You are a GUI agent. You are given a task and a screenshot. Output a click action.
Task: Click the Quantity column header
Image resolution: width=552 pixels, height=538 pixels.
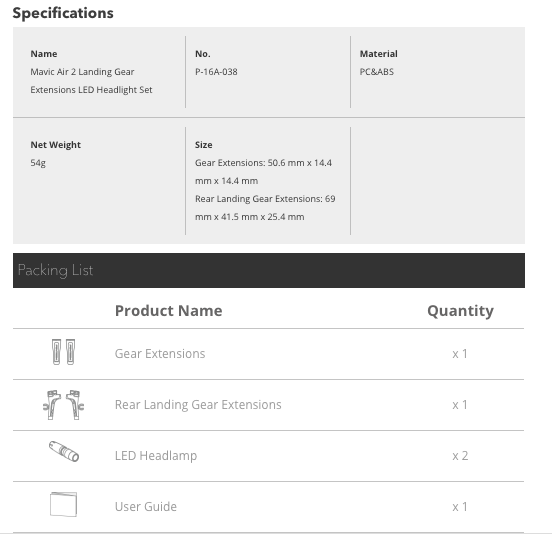click(460, 311)
